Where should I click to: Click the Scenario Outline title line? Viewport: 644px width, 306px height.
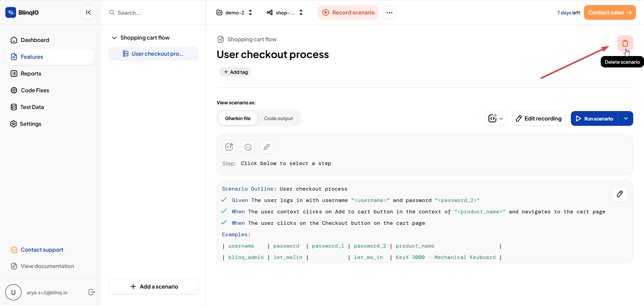284,189
